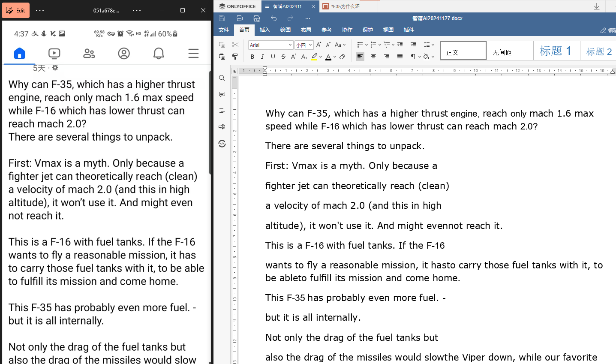Expand the highlight color dropdown arrow

point(320,57)
